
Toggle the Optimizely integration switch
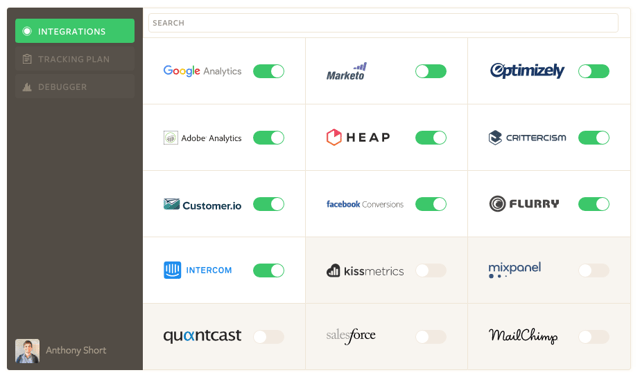pos(593,71)
